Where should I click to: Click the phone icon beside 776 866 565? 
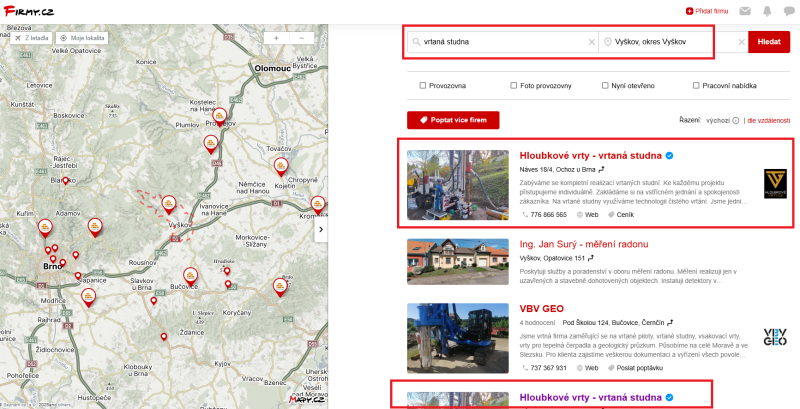[x=525, y=215]
